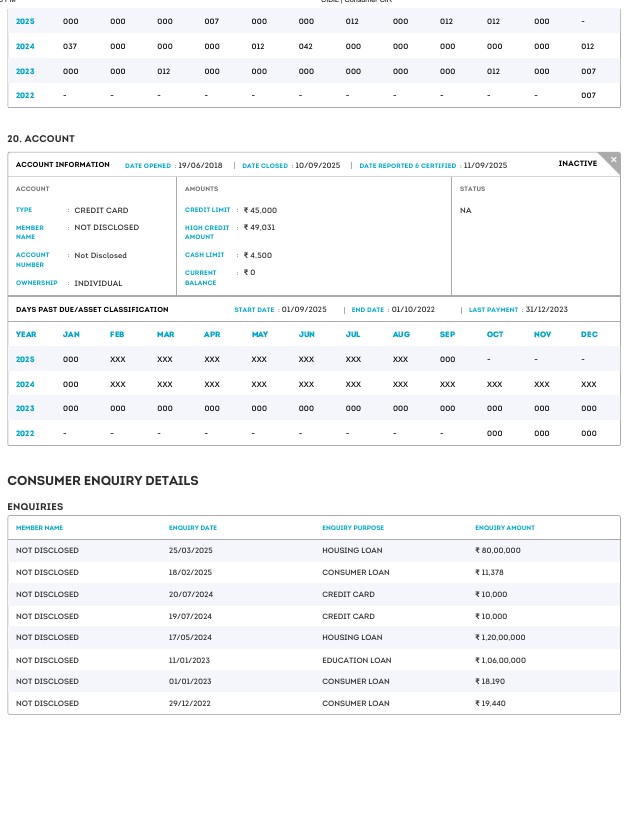The image size is (630, 815).
Task: Click the INACTIVE status badge
Action: point(577,164)
